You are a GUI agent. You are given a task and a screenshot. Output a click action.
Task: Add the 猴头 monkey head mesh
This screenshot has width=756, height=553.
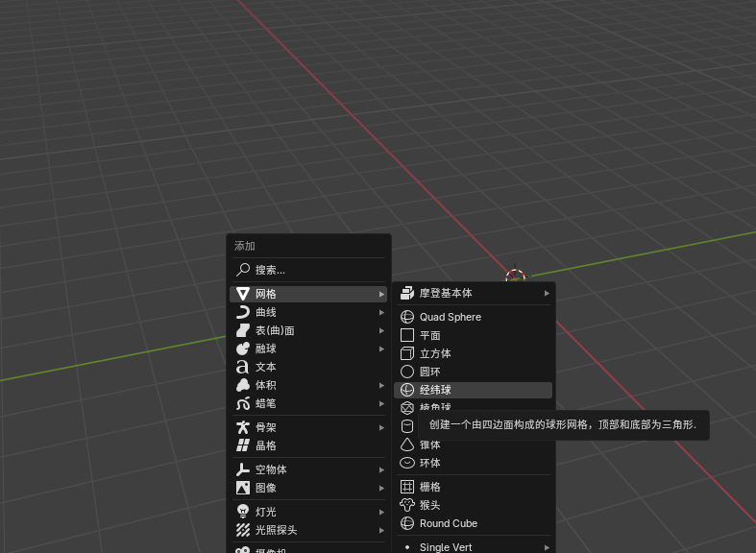point(473,505)
